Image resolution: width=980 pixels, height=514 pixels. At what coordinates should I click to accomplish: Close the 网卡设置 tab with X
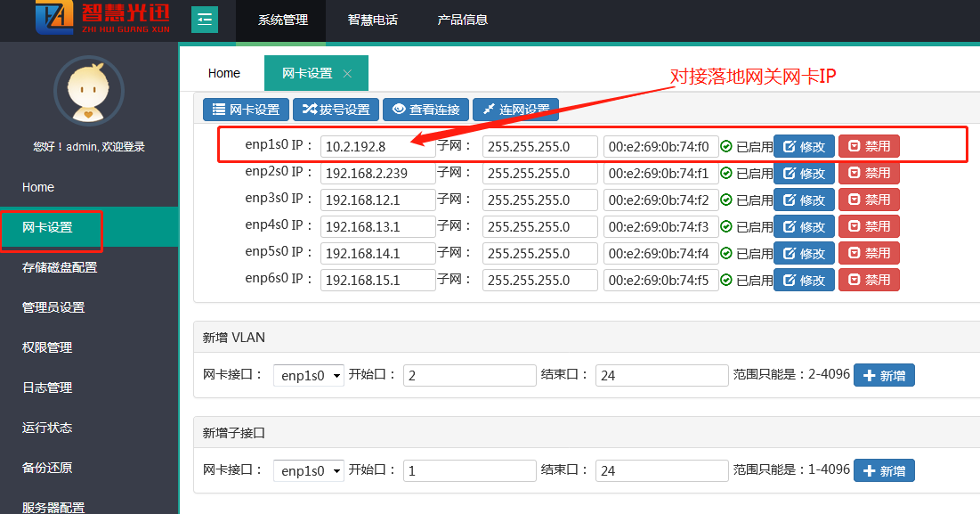[347, 74]
